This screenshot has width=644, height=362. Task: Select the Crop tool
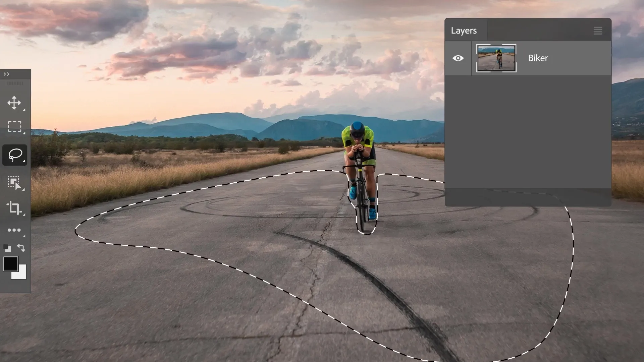[14, 208]
